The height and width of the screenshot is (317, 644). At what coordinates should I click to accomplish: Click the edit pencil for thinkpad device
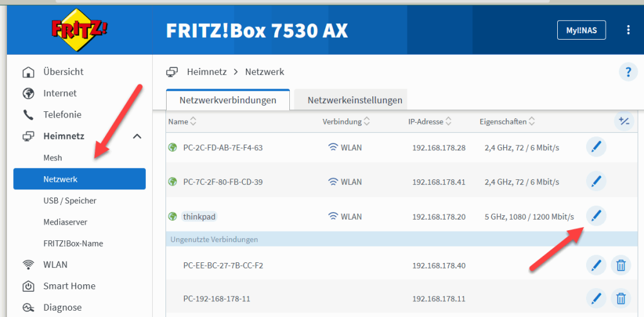pyautogui.click(x=596, y=216)
